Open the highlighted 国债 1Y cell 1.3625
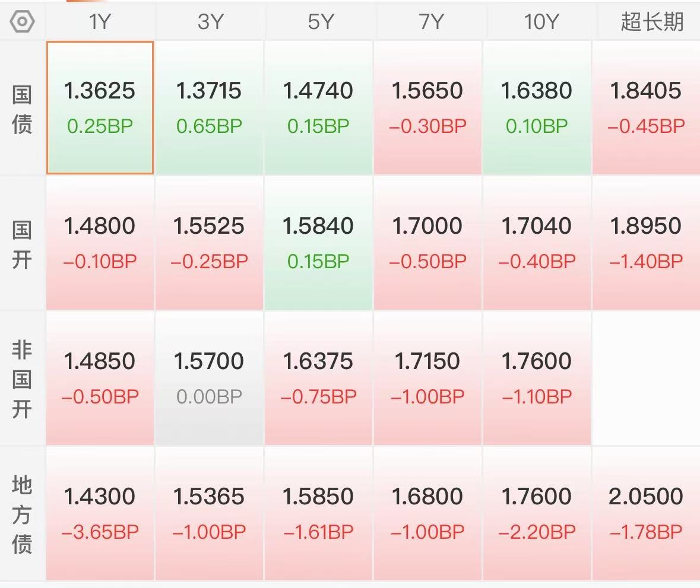This screenshot has height=588, width=700. (x=100, y=107)
